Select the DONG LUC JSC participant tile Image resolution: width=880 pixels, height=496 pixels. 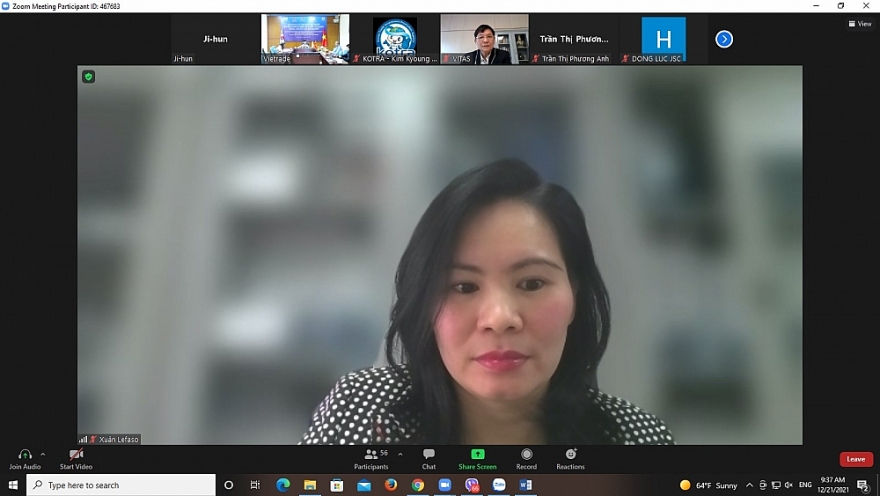point(663,39)
